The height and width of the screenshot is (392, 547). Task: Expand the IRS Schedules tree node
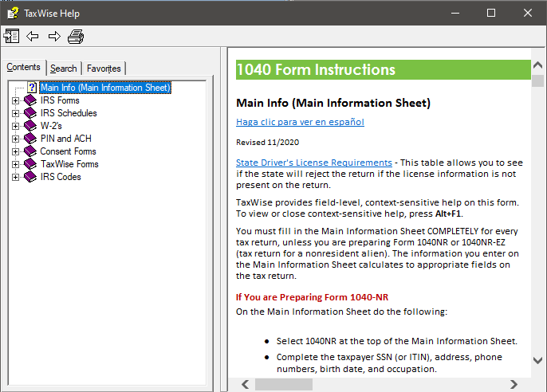point(16,113)
